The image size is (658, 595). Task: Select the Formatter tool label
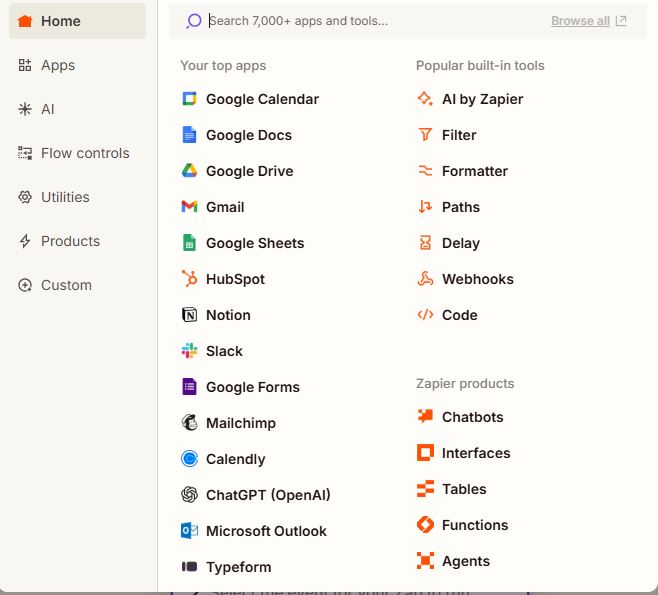475,171
